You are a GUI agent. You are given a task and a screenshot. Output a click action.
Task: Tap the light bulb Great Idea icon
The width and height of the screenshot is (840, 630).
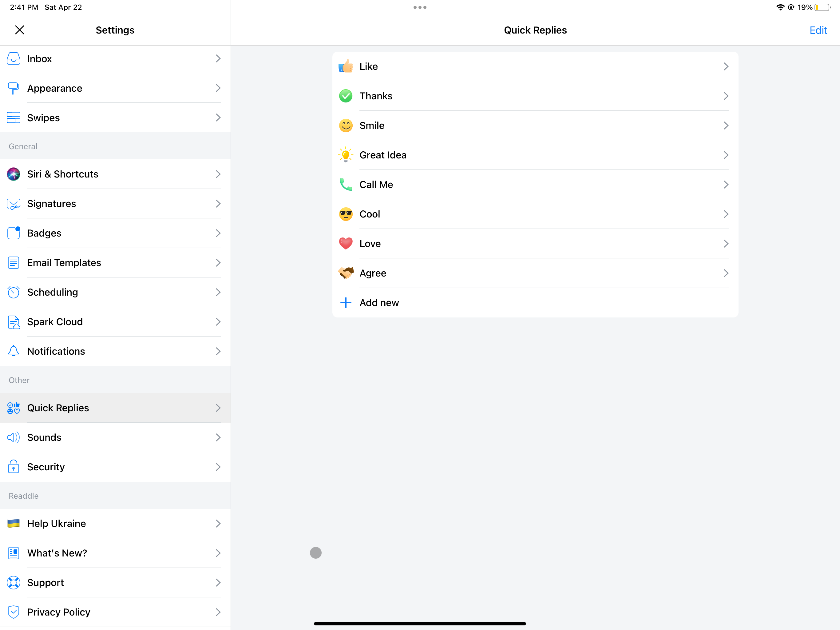346,155
